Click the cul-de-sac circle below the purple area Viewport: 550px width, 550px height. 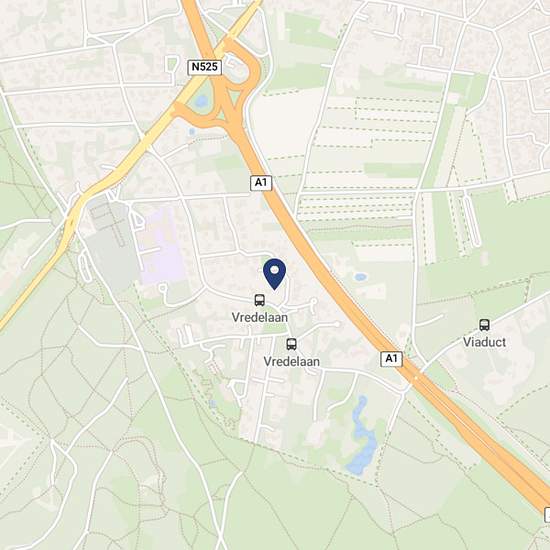coord(162,288)
